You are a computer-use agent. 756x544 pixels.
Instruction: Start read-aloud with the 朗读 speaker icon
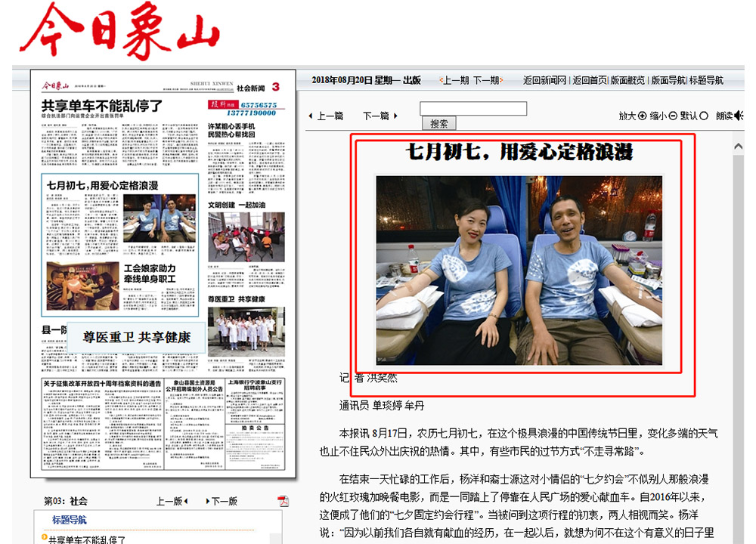pos(738,116)
